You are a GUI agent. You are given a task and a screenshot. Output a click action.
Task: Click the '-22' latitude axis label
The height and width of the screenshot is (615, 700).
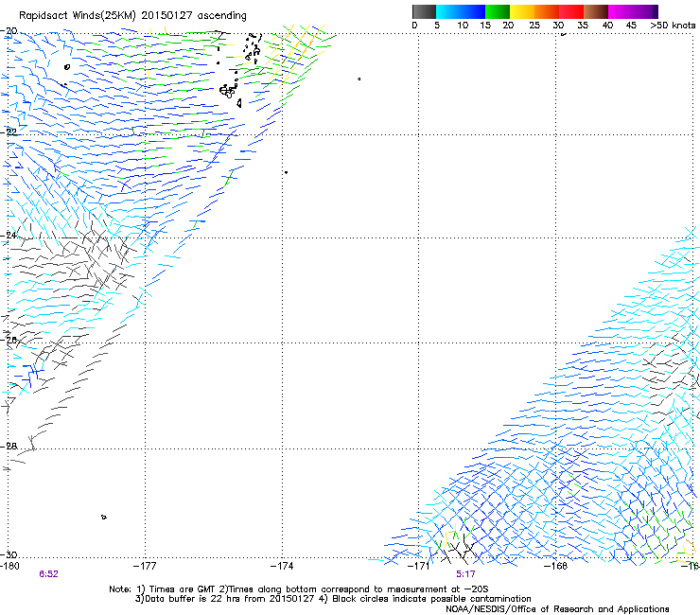9,132
